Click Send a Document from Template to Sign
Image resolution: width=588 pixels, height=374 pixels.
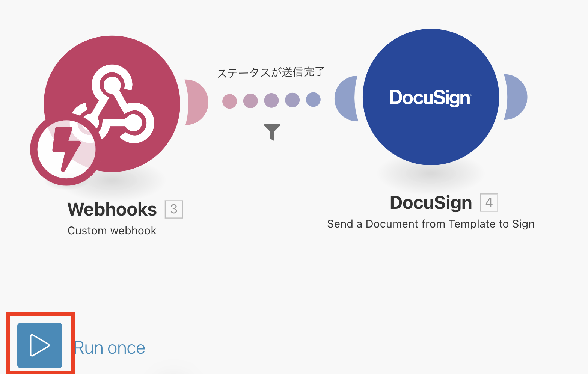click(x=431, y=224)
